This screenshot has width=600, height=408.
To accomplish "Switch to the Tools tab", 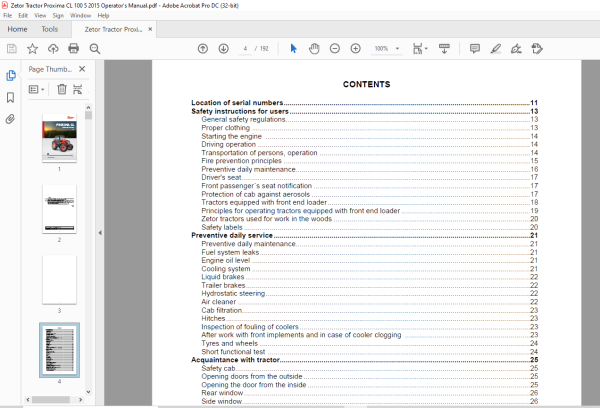I will point(50,29).
